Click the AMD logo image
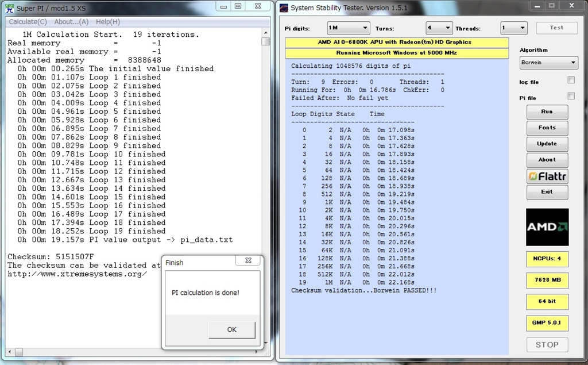Viewport: 588px width, 365px height. point(547,227)
